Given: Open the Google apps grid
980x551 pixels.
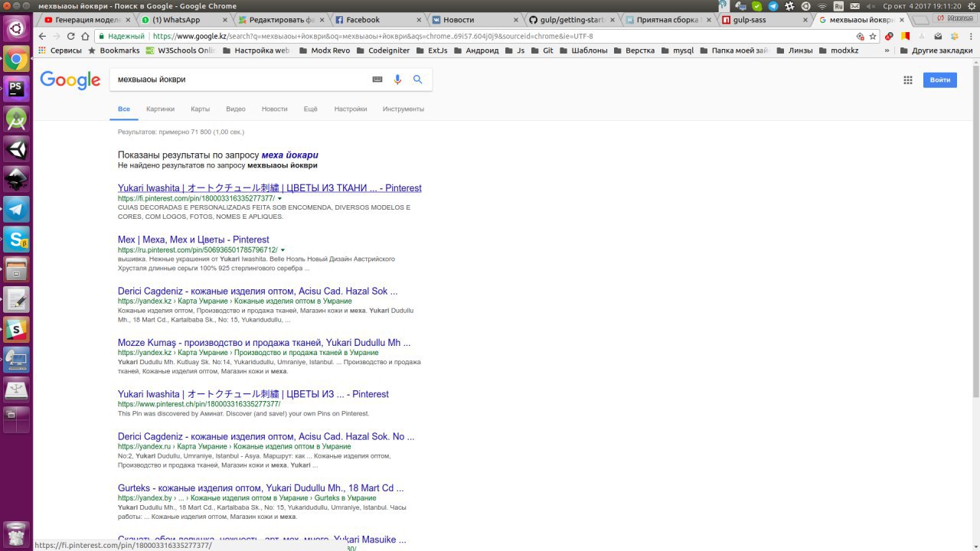Looking at the screenshot, I should tap(908, 80).
